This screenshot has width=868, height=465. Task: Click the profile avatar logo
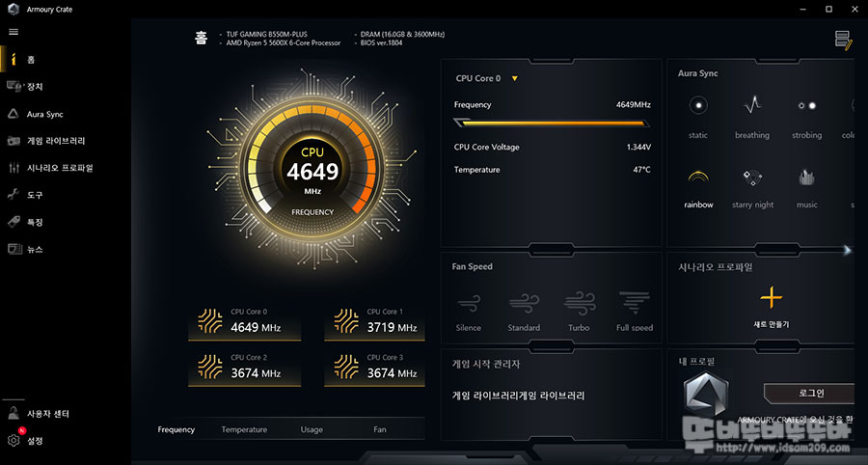706,395
